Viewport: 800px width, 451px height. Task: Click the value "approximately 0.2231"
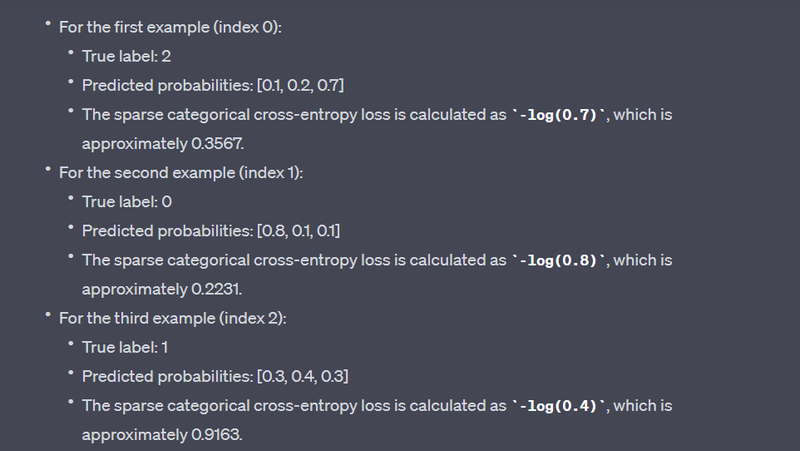pyautogui.click(x=162, y=289)
